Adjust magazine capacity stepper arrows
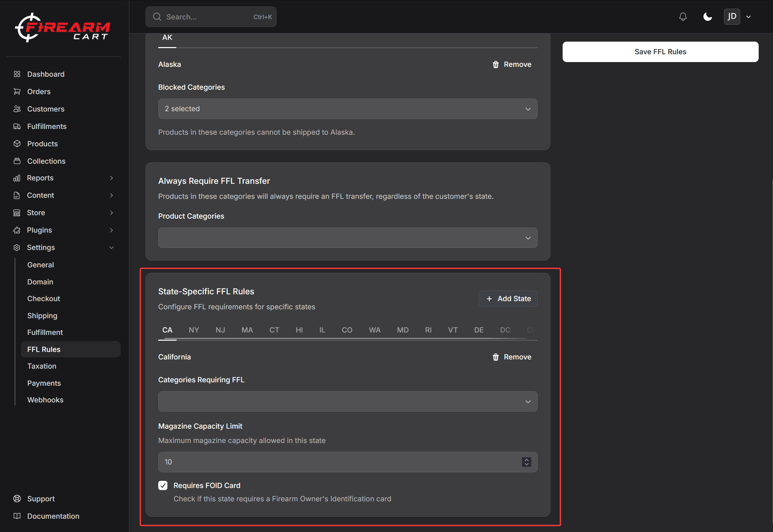The image size is (773, 532). click(x=526, y=462)
